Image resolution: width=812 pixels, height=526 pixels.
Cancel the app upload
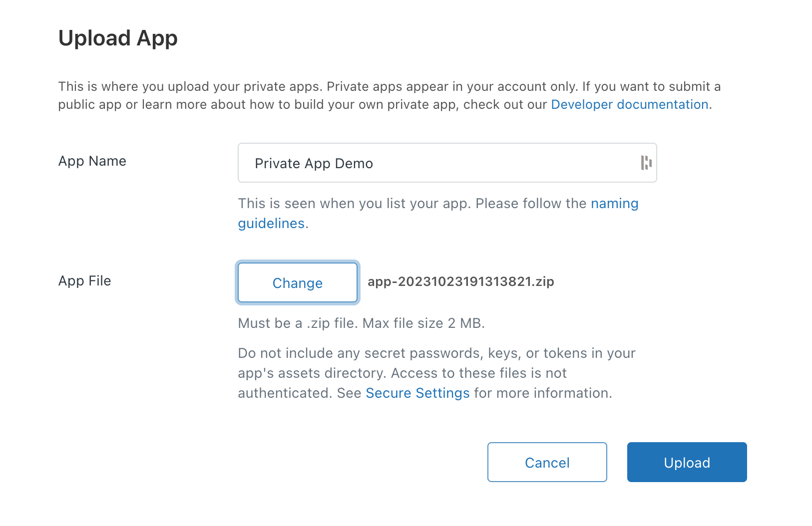(x=547, y=462)
